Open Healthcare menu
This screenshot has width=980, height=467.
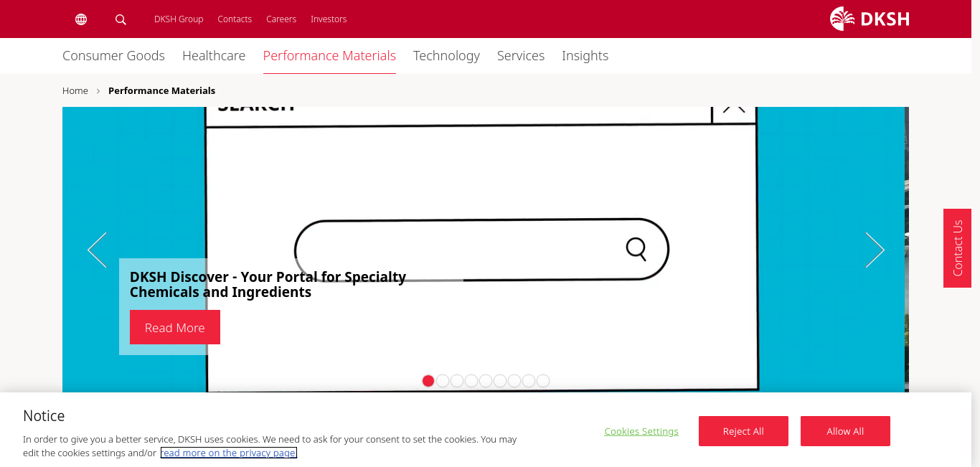(214, 56)
